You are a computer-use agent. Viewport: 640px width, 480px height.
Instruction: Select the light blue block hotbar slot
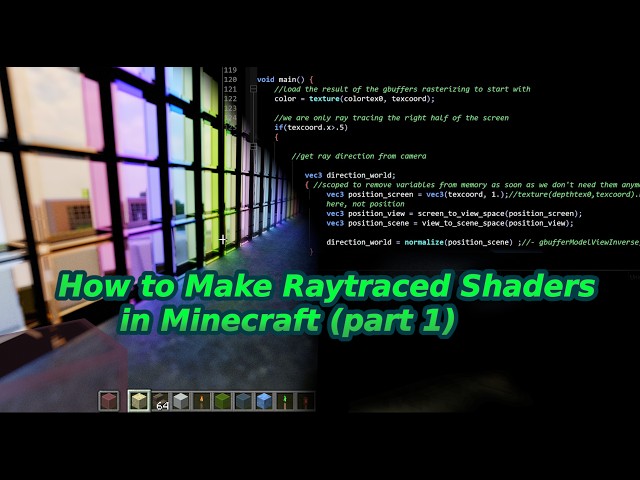(264, 401)
